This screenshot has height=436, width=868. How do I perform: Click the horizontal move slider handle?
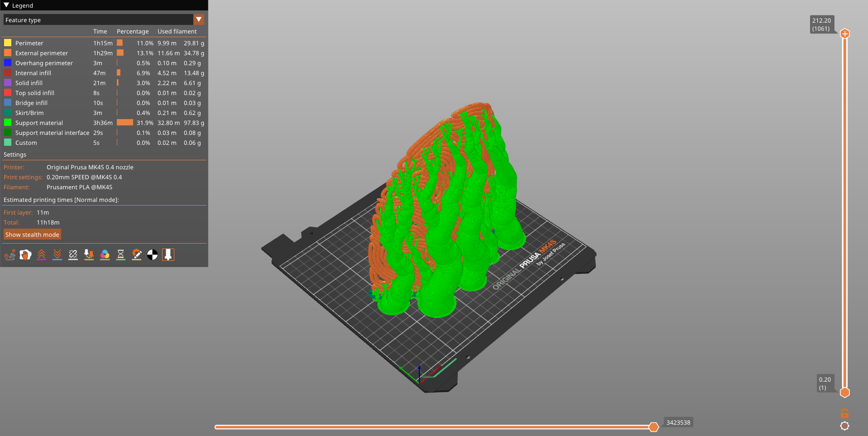(x=653, y=426)
